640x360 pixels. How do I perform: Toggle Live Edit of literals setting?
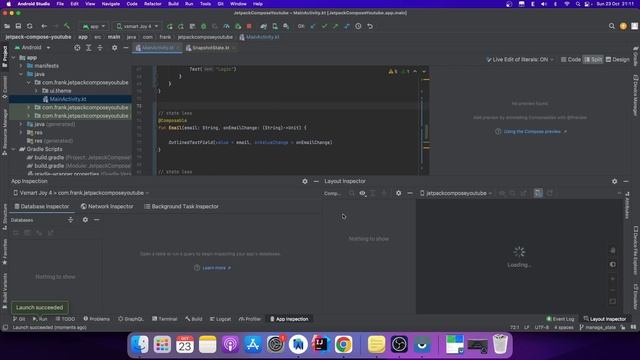pyautogui.click(x=520, y=60)
